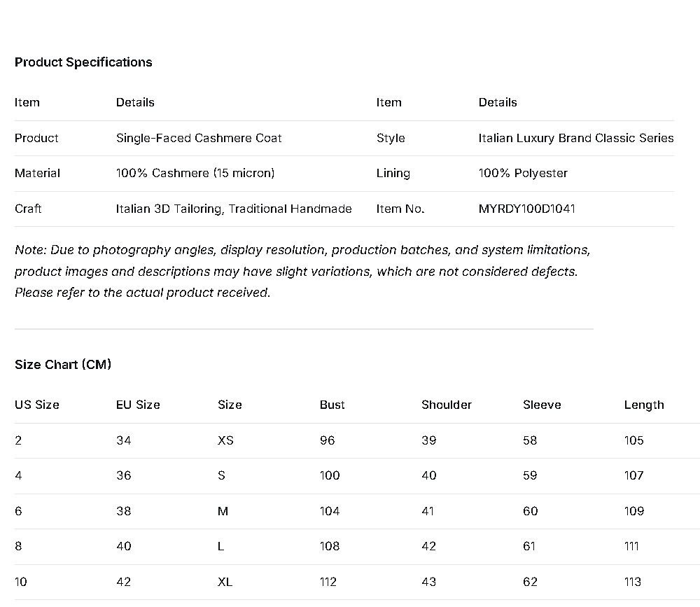The height and width of the screenshot is (607, 700).
Task: Click the Product Specifications heading
Action: point(83,62)
